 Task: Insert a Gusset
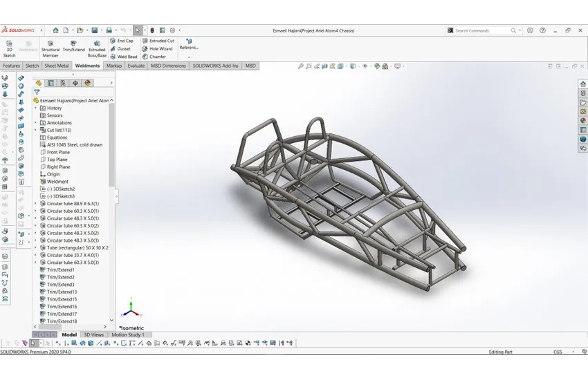coord(120,48)
